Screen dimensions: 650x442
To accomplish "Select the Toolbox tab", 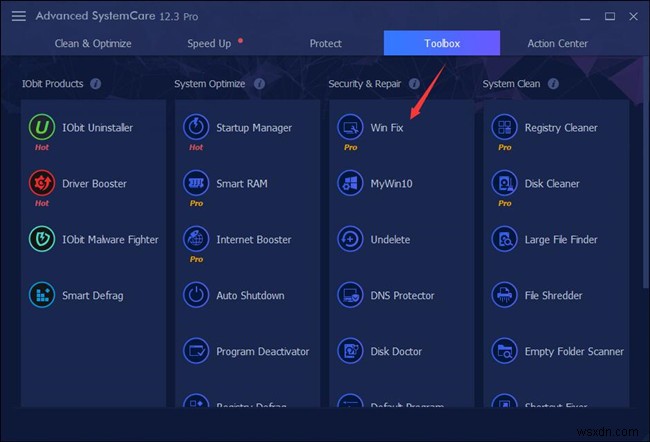I will pos(442,43).
